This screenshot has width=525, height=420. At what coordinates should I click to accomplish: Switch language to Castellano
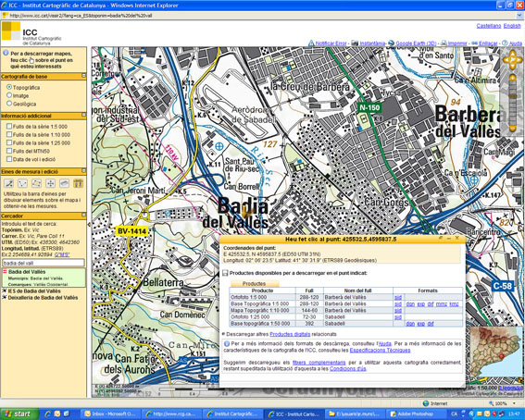click(489, 26)
